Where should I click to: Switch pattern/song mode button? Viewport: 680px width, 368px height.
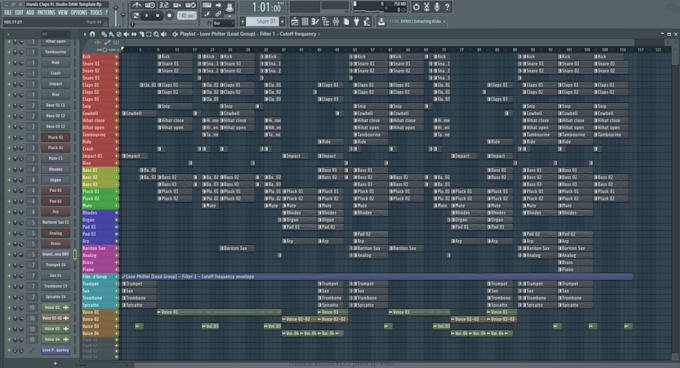(136, 15)
